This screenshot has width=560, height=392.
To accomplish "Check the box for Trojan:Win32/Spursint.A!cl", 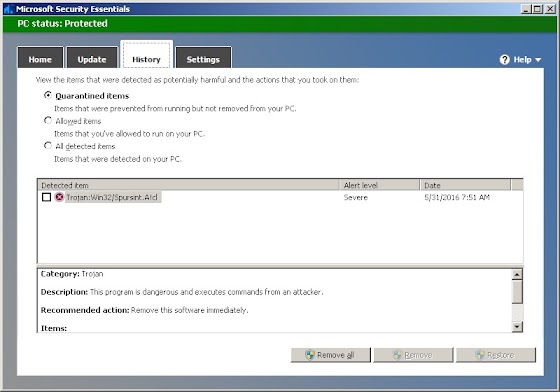I will 46,197.
